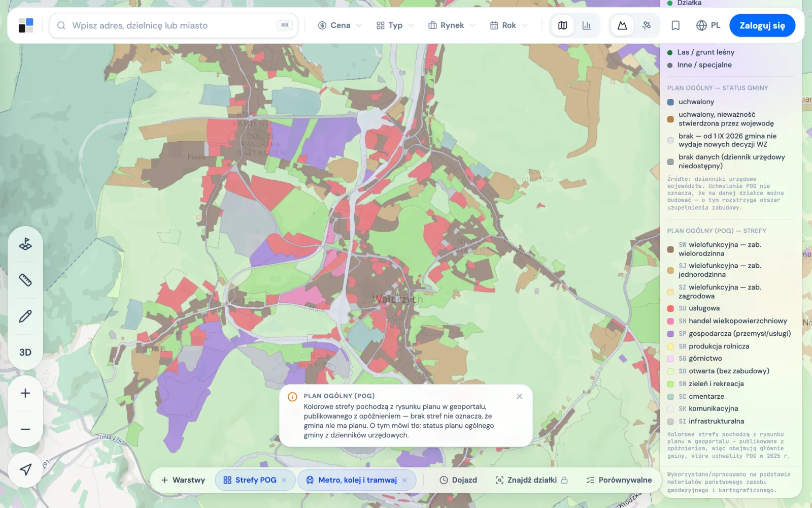This screenshot has height=508, width=812.
Task: Click the ⌘K shortcut badge
Action: (x=285, y=25)
